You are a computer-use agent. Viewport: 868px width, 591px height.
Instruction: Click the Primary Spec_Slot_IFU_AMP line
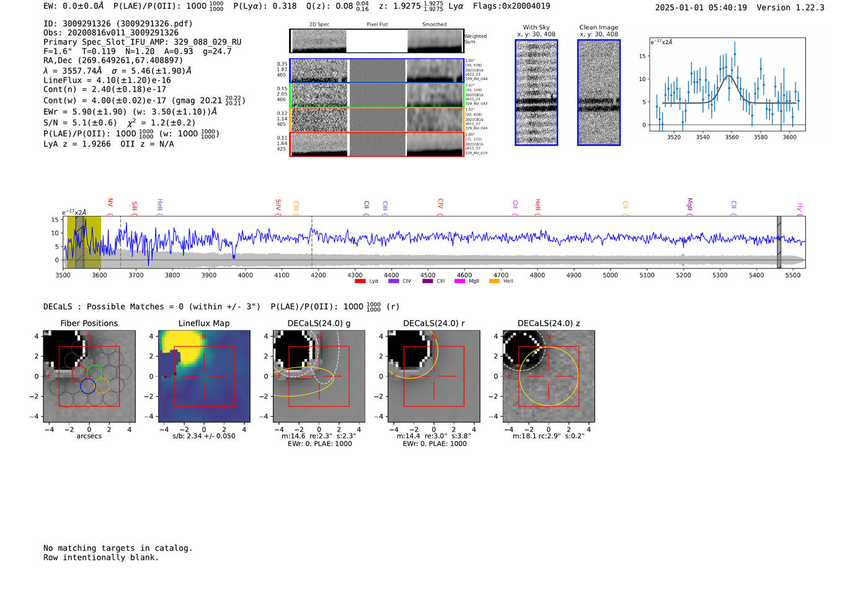click(143, 42)
